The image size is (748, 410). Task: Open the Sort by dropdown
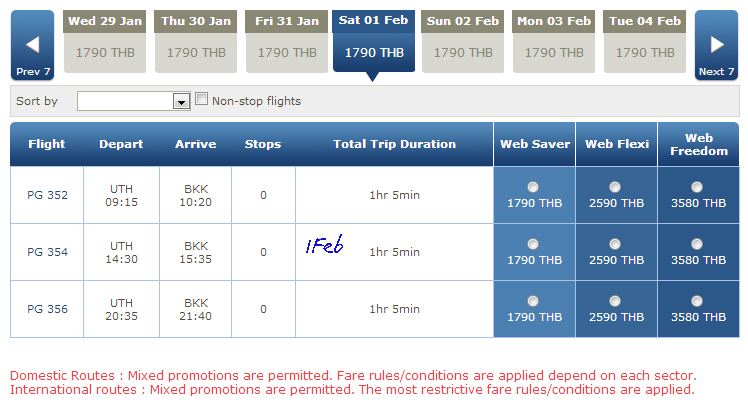pyautogui.click(x=181, y=101)
